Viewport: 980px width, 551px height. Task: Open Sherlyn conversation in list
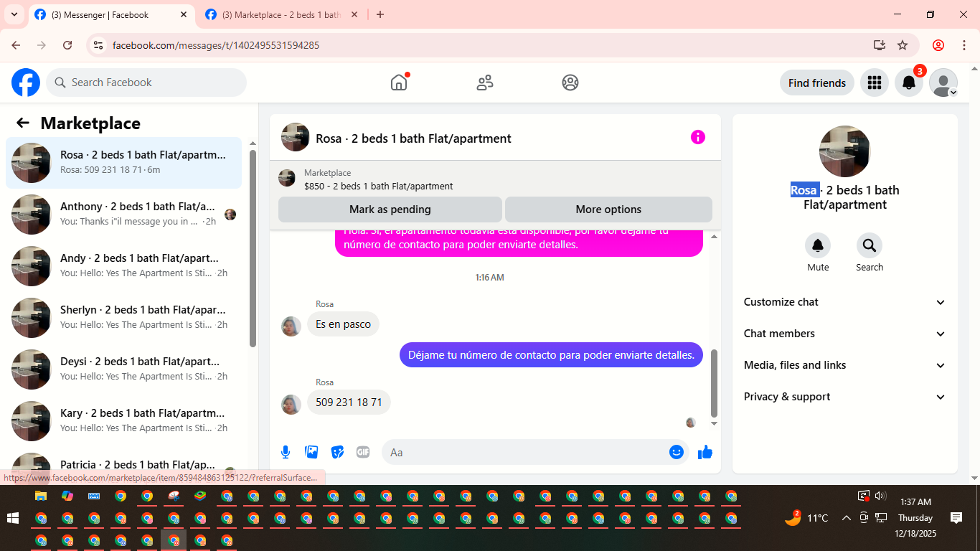pyautogui.click(x=124, y=318)
